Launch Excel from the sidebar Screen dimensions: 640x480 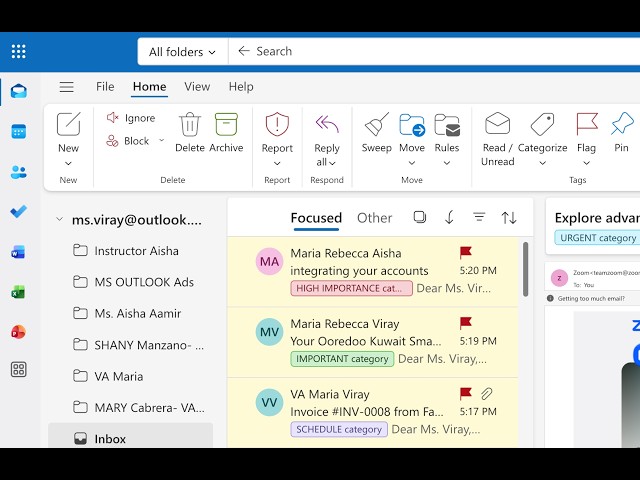click(18, 292)
